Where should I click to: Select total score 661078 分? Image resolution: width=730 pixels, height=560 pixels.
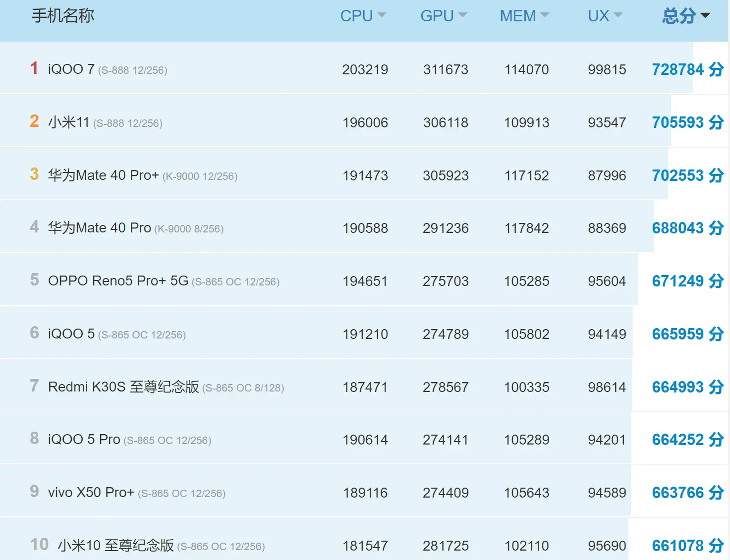[x=688, y=546]
